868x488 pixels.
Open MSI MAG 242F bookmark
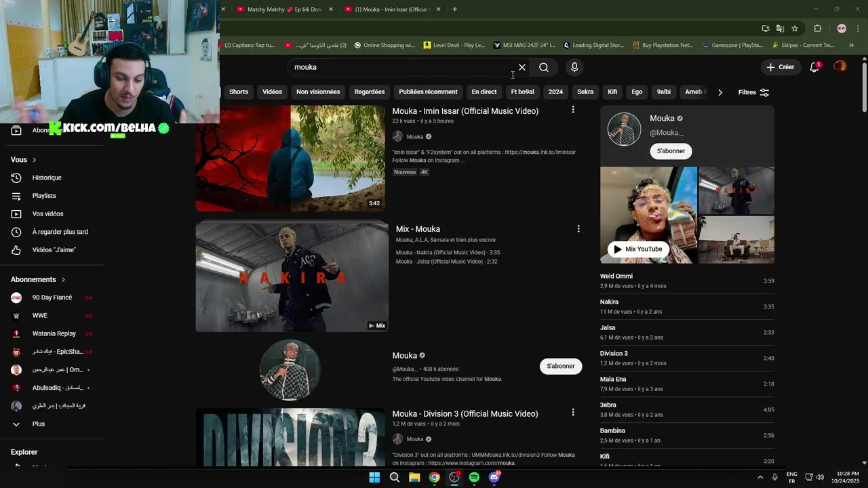click(524, 45)
